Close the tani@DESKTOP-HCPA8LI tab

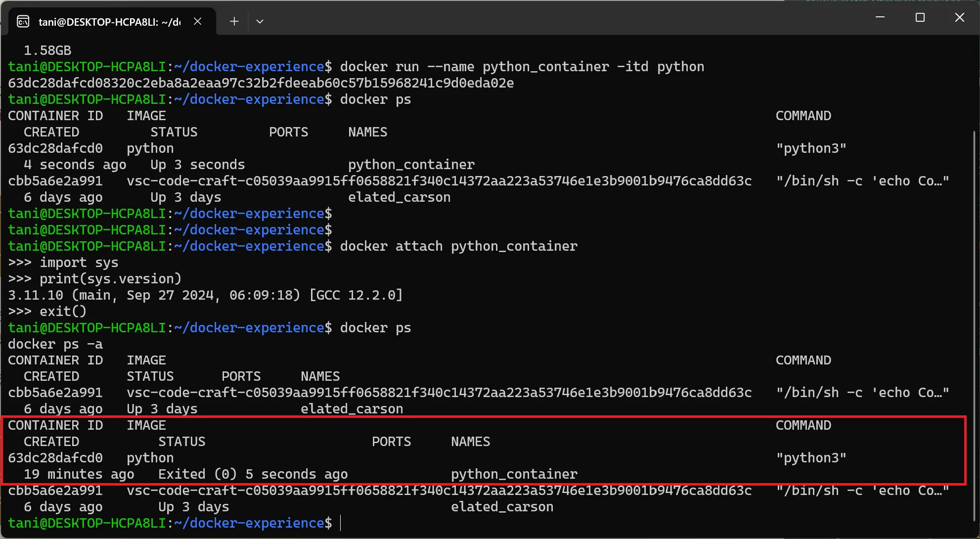click(x=198, y=21)
